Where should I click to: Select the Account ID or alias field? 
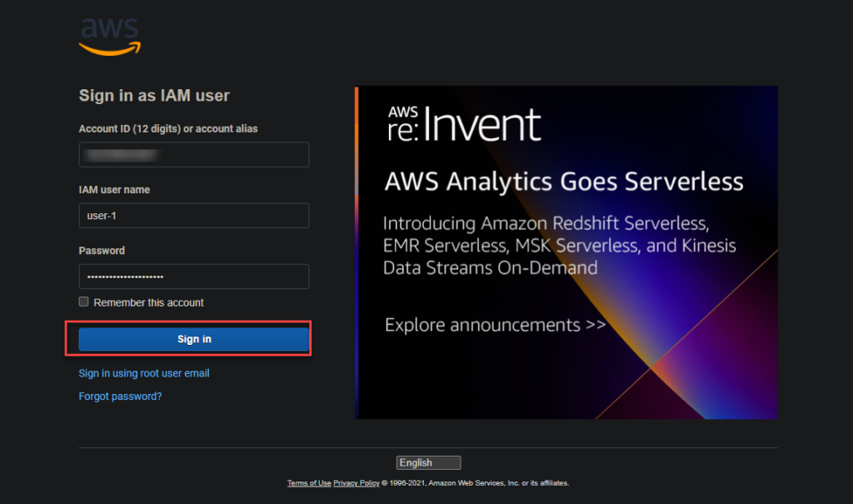(x=193, y=154)
